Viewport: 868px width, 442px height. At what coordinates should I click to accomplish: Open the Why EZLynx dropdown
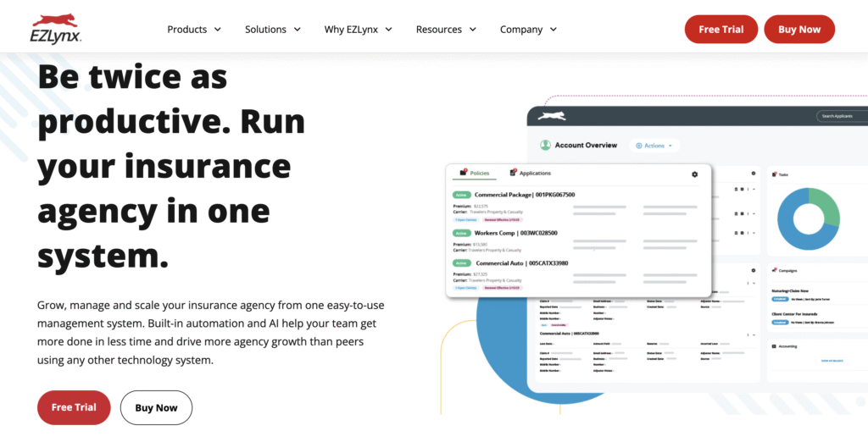click(x=358, y=30)
